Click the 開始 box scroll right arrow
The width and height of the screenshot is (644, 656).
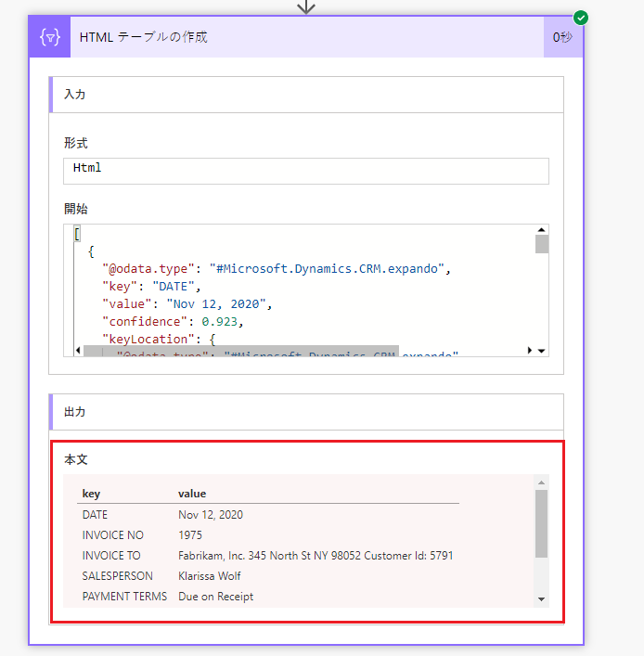[530, 350]
